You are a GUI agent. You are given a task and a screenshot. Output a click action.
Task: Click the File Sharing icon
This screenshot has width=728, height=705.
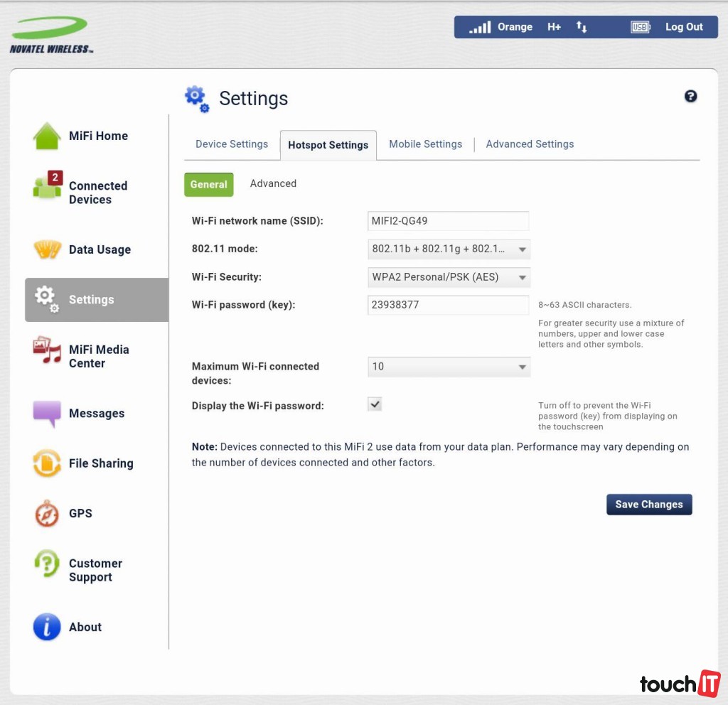(47, 463)
